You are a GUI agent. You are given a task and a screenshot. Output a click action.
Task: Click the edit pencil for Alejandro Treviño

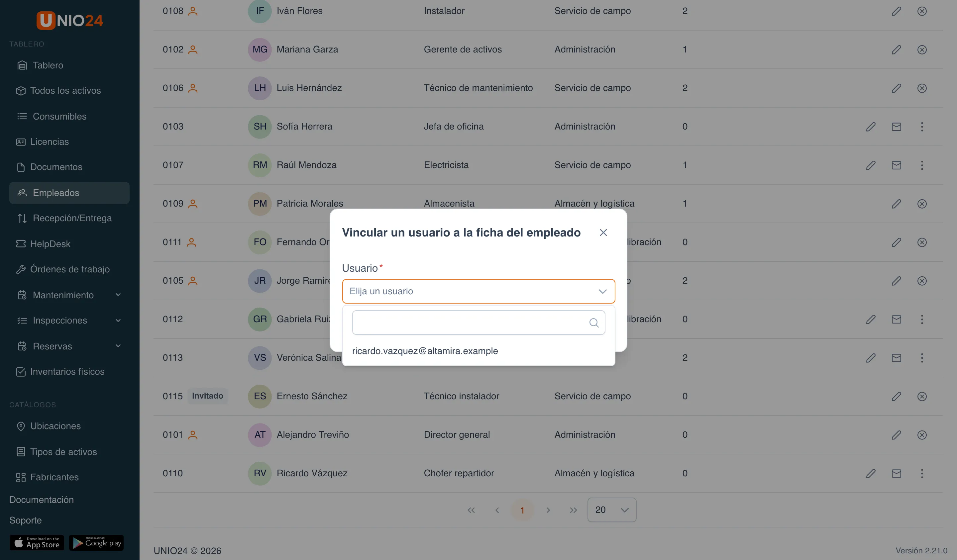(896, 435)
